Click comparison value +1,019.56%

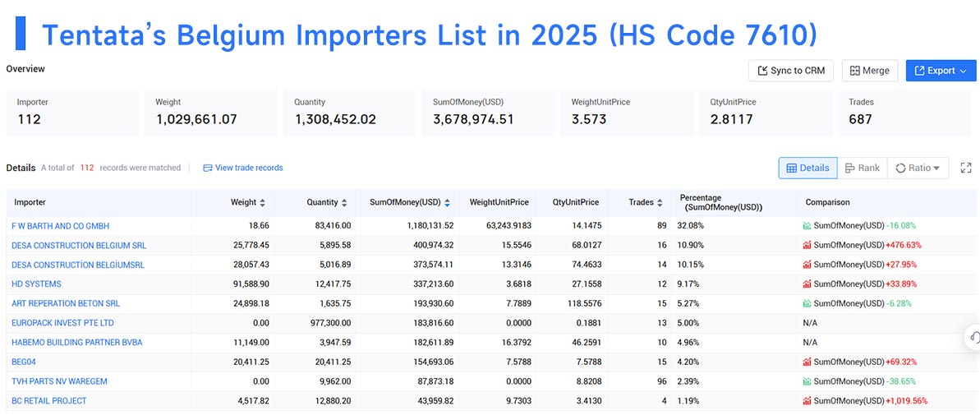[x=906, y=400]
